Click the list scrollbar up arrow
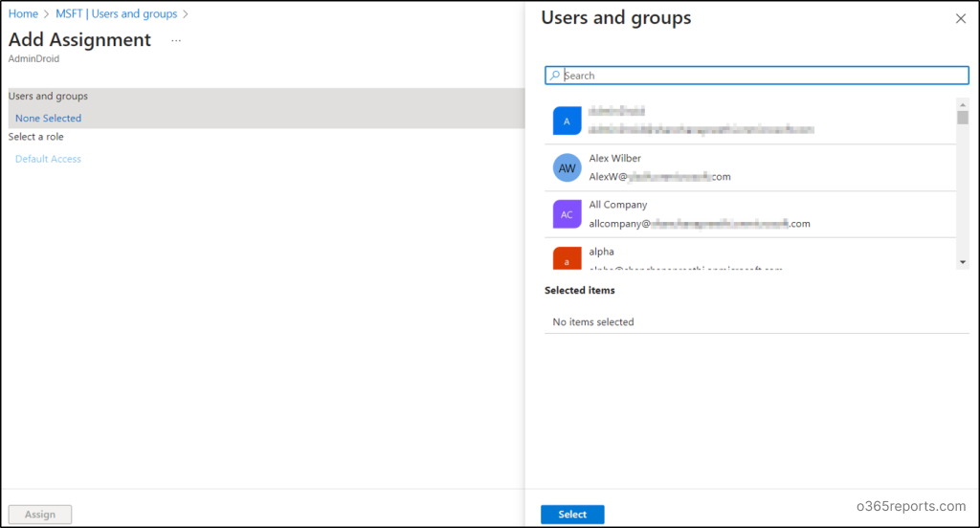The image size is (980, 528). click(963, 103)
